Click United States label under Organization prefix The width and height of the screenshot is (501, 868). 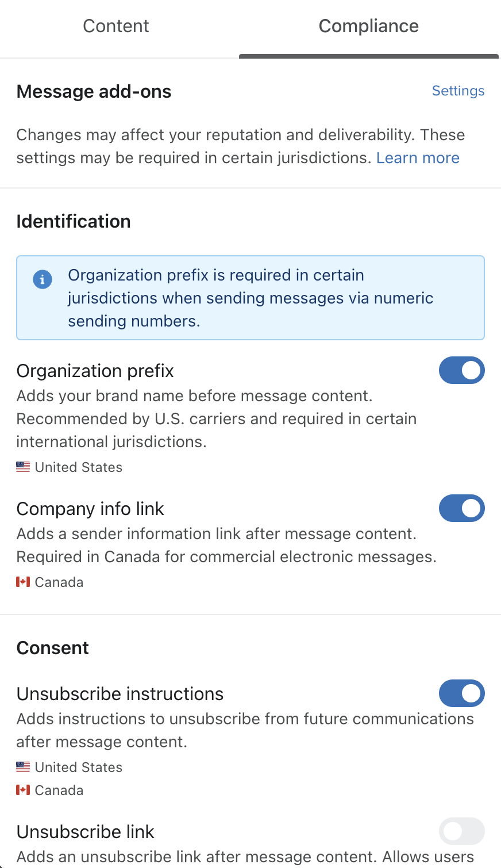79,467
